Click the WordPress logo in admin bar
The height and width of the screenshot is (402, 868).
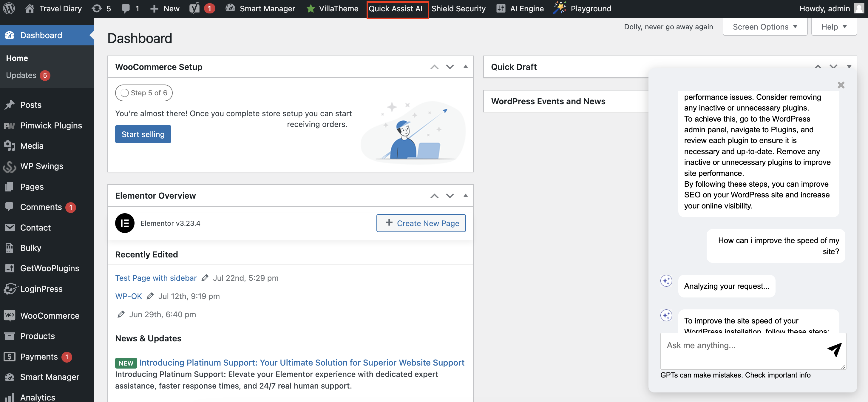[9, 8]
